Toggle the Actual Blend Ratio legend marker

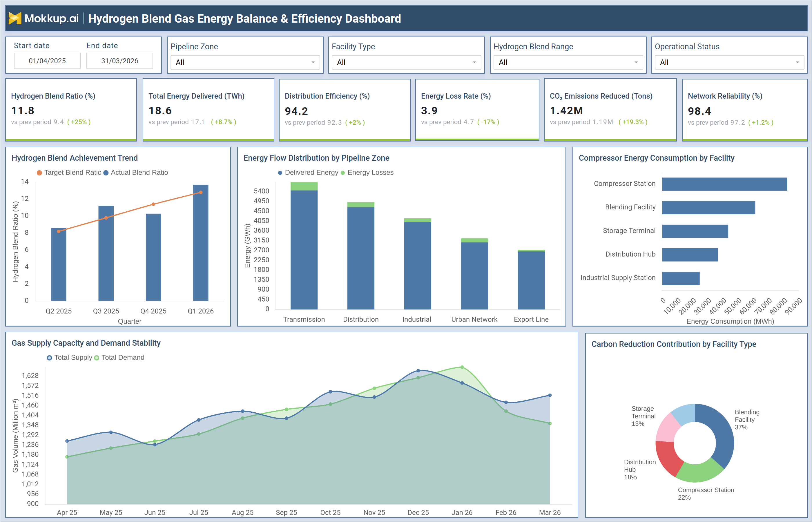pos(106,173)
